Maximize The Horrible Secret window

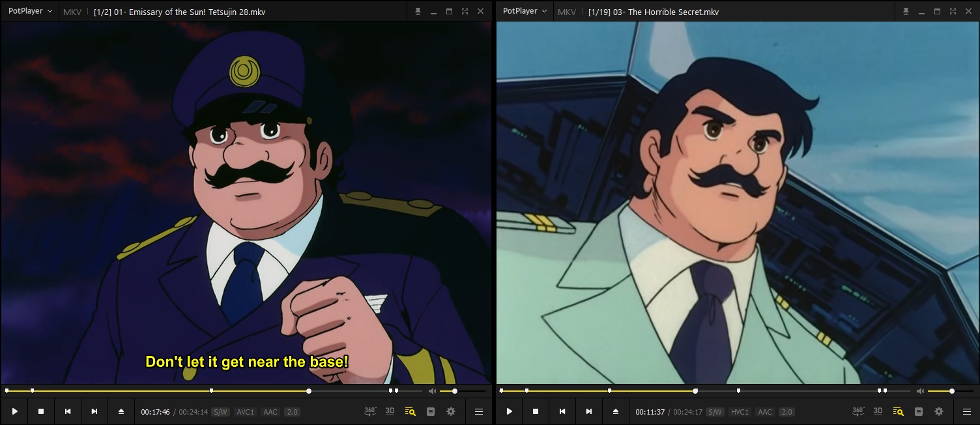[937, 12]
